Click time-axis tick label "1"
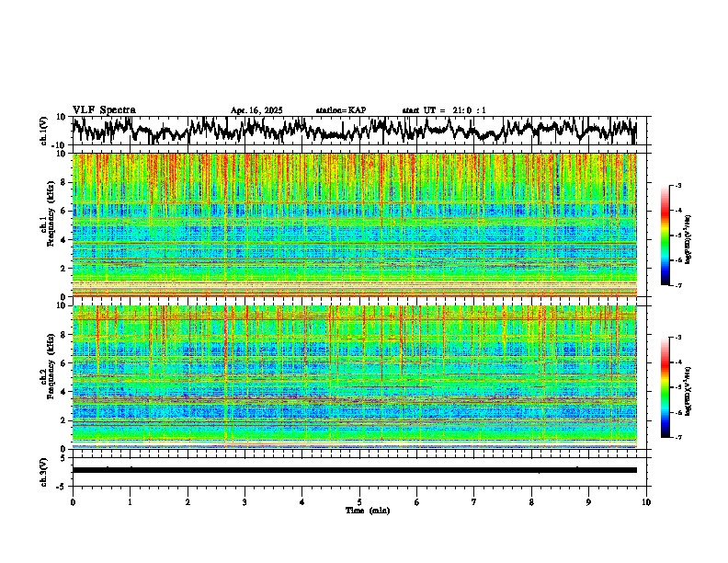This screenshot has width=728, height=563. (130, 502)
